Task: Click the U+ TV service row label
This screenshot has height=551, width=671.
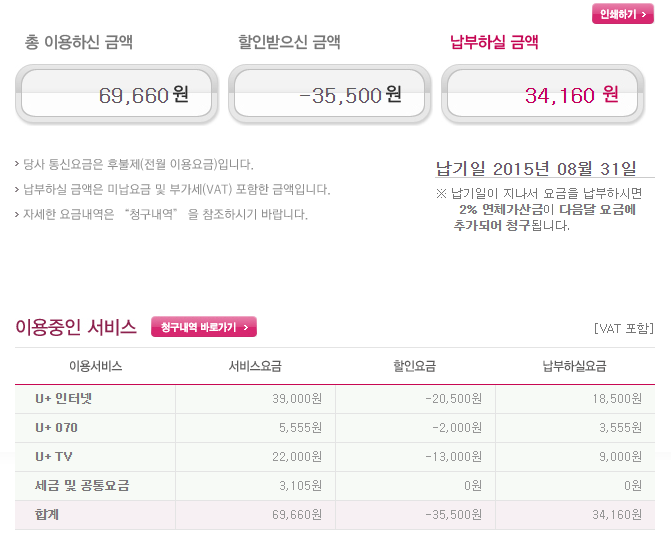Action: 53,456
